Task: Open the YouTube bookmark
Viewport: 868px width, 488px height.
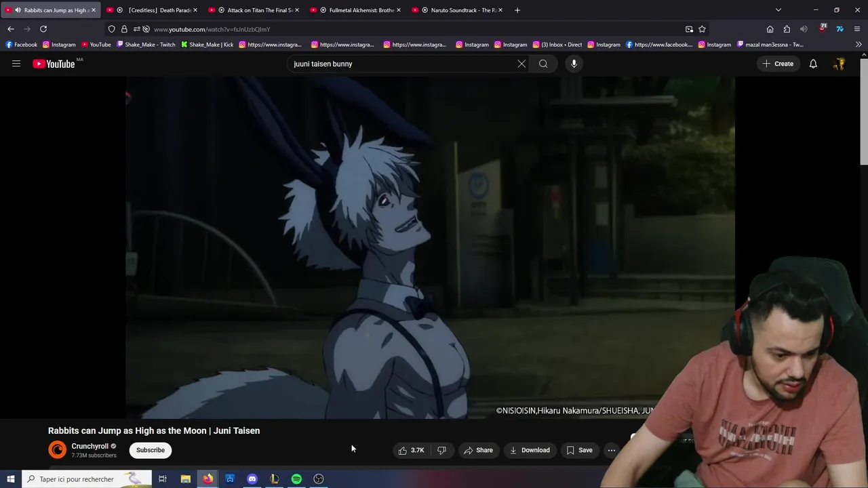Action: pos(96,45)
